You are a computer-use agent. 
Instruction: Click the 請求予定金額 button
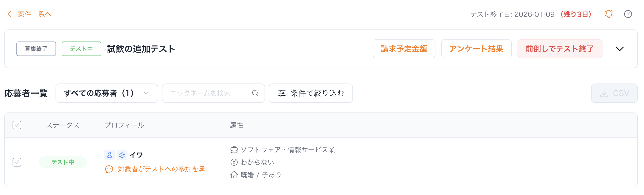(x=404, y=49)
